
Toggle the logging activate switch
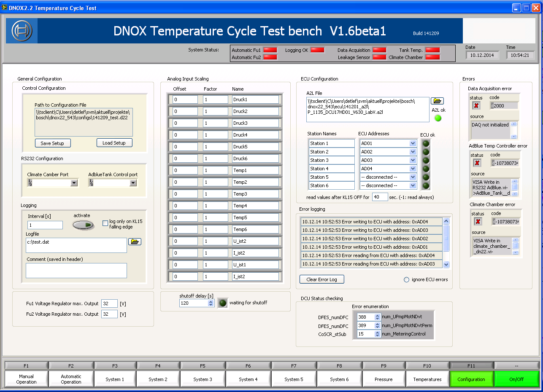point(83,226)
